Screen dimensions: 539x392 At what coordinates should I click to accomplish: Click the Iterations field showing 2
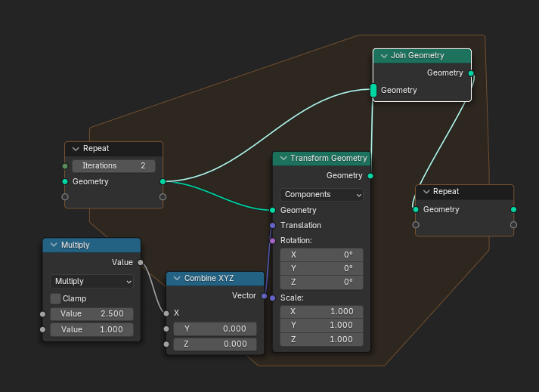click(x=114, y=166)
